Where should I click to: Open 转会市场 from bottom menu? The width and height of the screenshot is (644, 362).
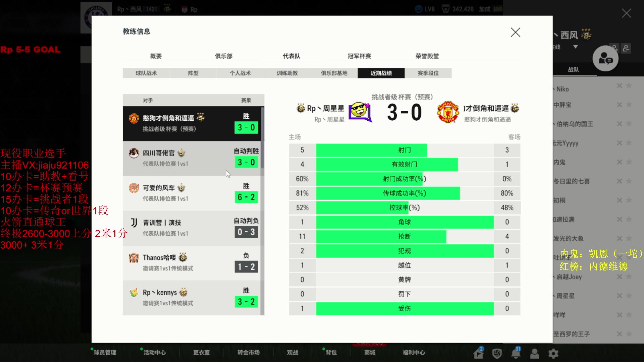pyautogui.click(x=248, y=352)
